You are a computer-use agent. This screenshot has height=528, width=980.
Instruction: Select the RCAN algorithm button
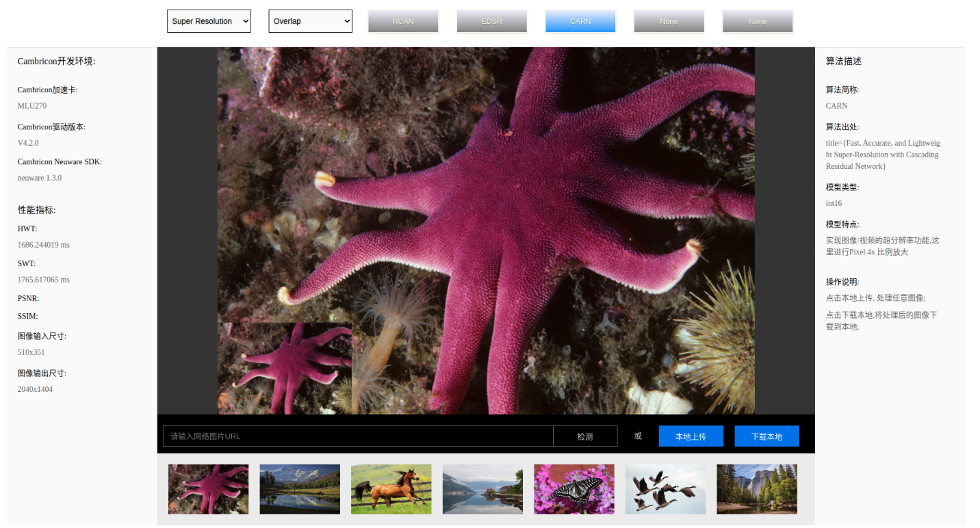tap(403, 21)
